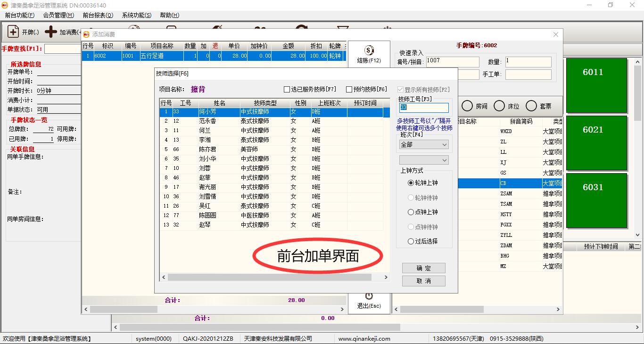
Task: Click the 确定 confirm button
Action: click(x=423, y=268)
